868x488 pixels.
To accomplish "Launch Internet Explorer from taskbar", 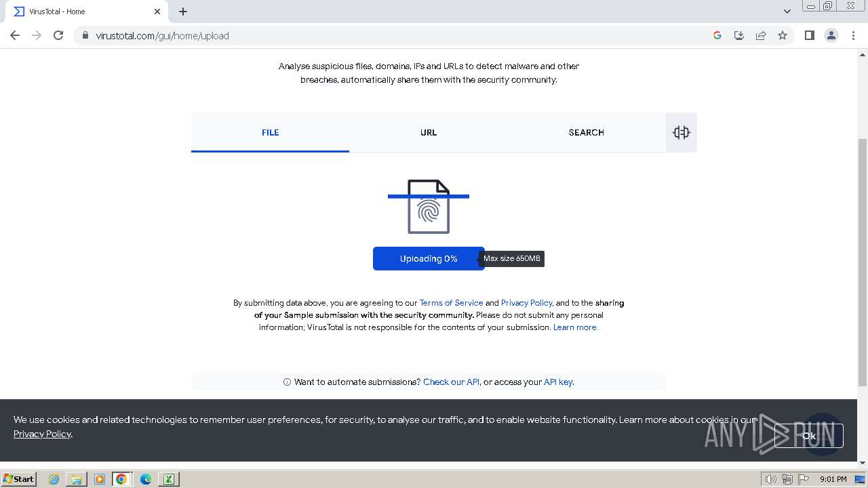I will (x=54, y=479).
